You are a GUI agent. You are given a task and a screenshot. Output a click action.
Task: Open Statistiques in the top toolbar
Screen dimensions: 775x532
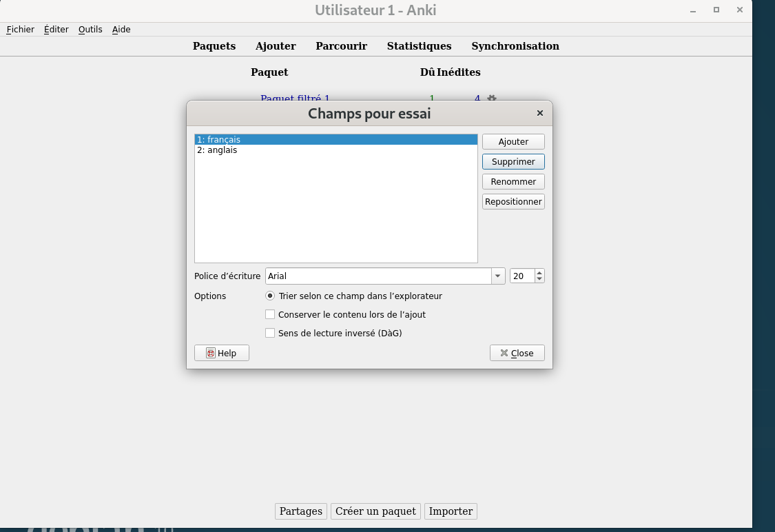pyautogui.click(x=419, y=46)
